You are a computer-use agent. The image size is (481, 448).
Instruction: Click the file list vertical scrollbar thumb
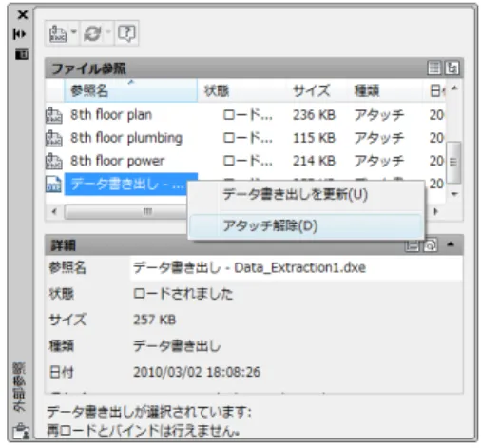pyautogui.click(x=453, y=163)
